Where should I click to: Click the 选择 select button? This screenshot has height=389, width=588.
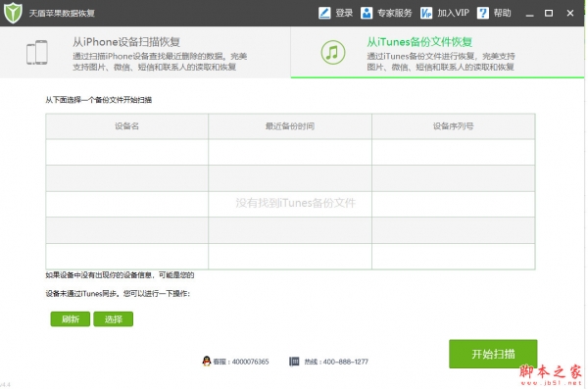click(114, 319)
